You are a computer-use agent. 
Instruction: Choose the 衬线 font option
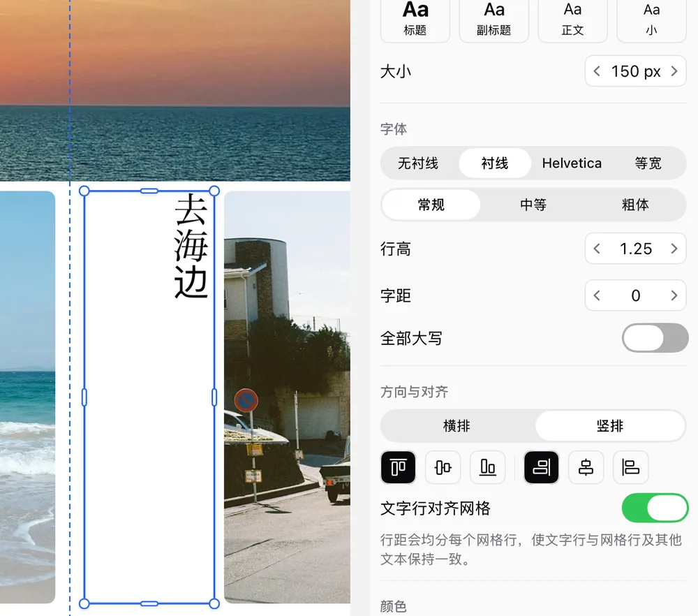[x=495, y=163]
